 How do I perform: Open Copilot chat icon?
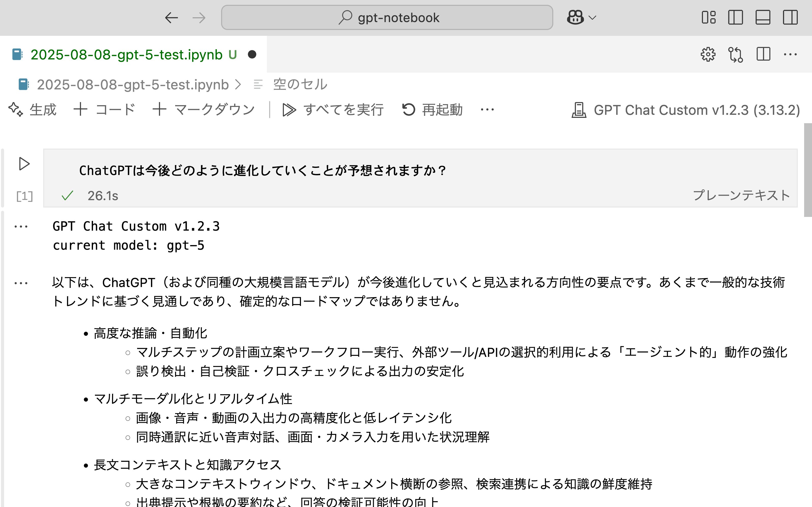(x=575, y=18)
